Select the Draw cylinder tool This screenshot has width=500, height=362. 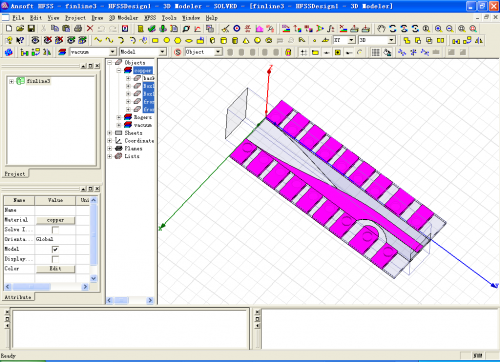click(224, 41)
